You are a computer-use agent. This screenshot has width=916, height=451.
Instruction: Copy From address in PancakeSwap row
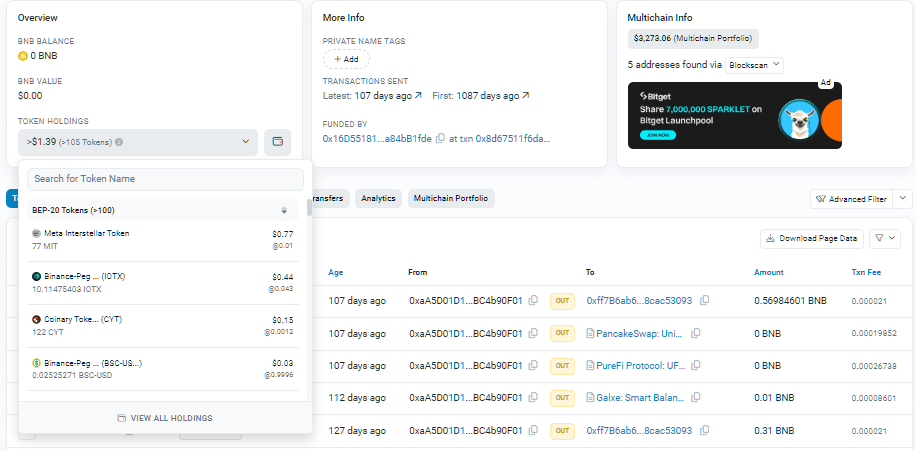(533, 333)
